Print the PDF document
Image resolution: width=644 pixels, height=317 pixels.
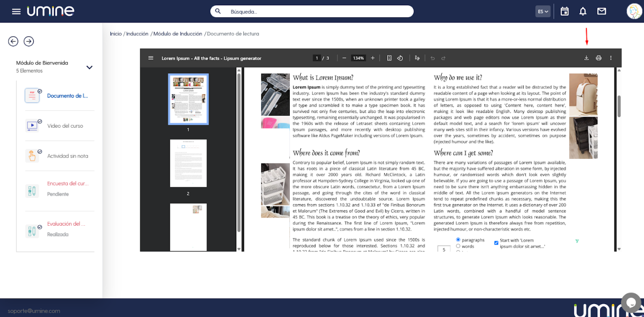[x=599, y=58]
